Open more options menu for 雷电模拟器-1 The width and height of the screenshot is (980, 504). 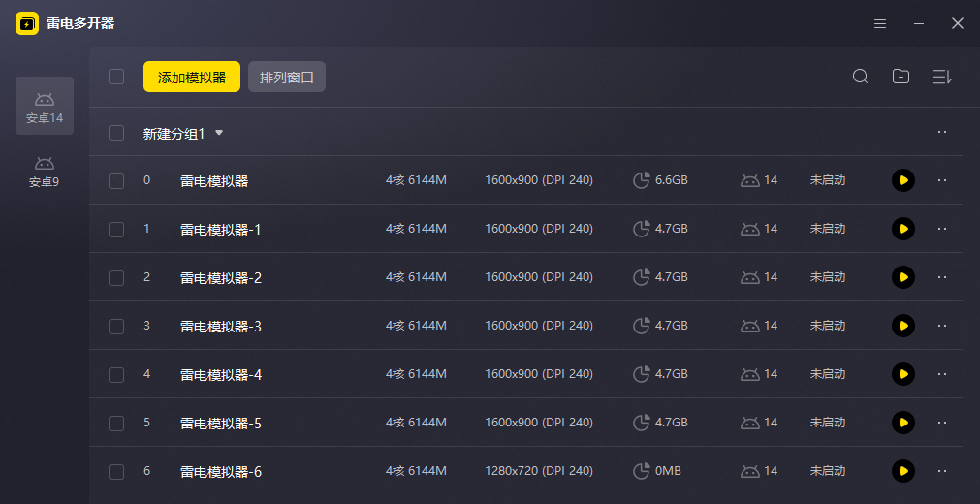pyautogui.click(x=942, y=229)
